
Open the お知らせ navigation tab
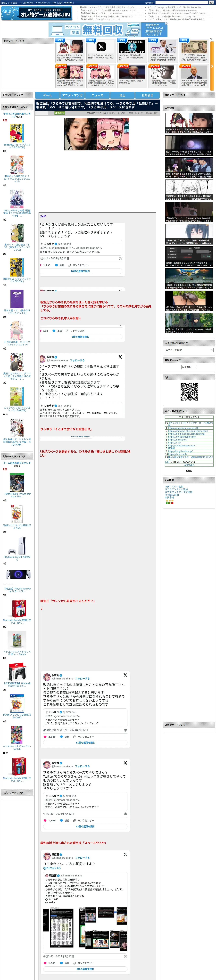pyautogui.click(x=147, y=95)
